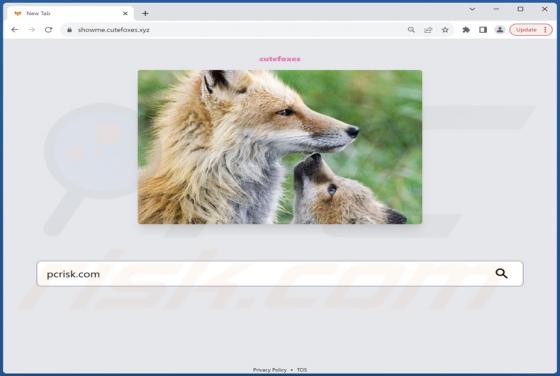The image size is (560, 376).
Task: Open a new tab with plus button
Action: (x=145, y=13)
